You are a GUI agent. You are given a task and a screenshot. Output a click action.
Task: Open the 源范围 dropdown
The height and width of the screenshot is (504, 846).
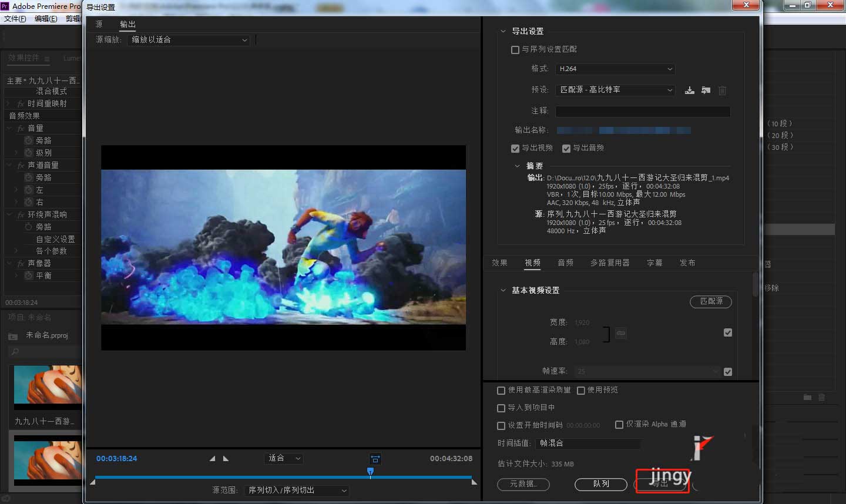pos(297,490)
